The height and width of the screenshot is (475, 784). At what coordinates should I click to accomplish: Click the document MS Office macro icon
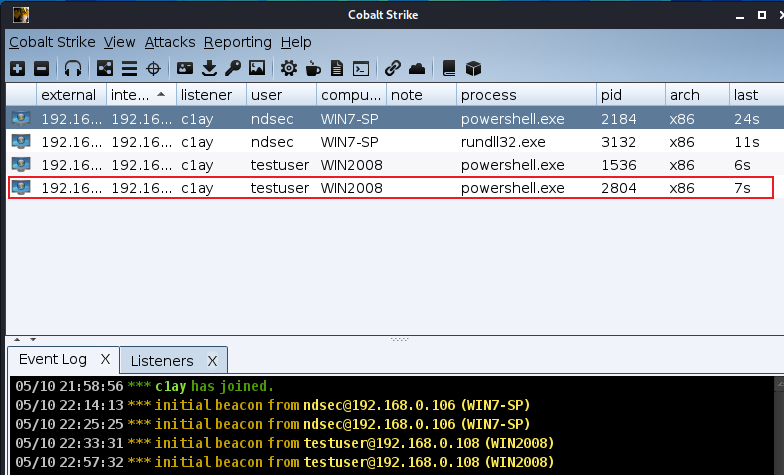click(337, 68)
